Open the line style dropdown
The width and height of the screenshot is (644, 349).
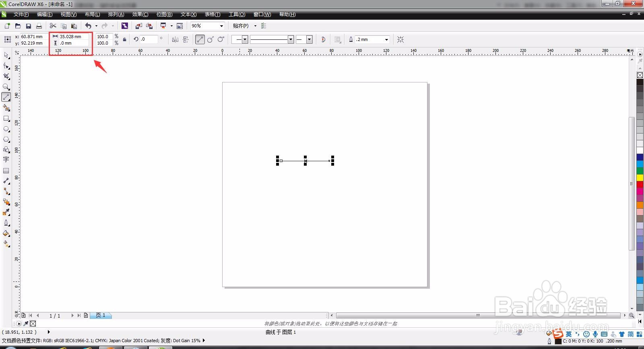(291, 39)
